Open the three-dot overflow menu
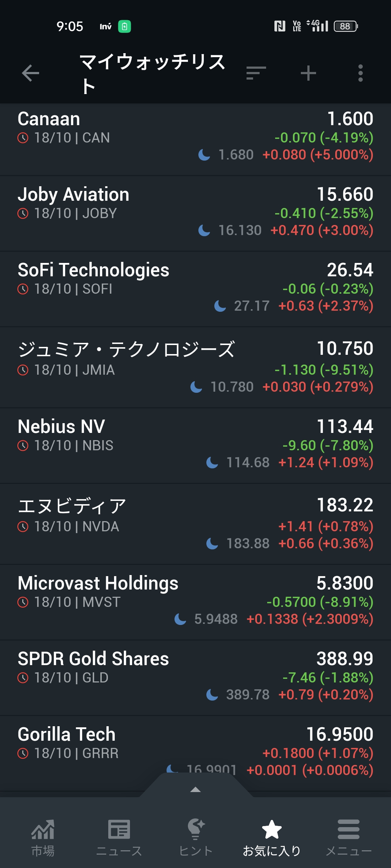The image size is (391, 868). (x=360, y=73)
